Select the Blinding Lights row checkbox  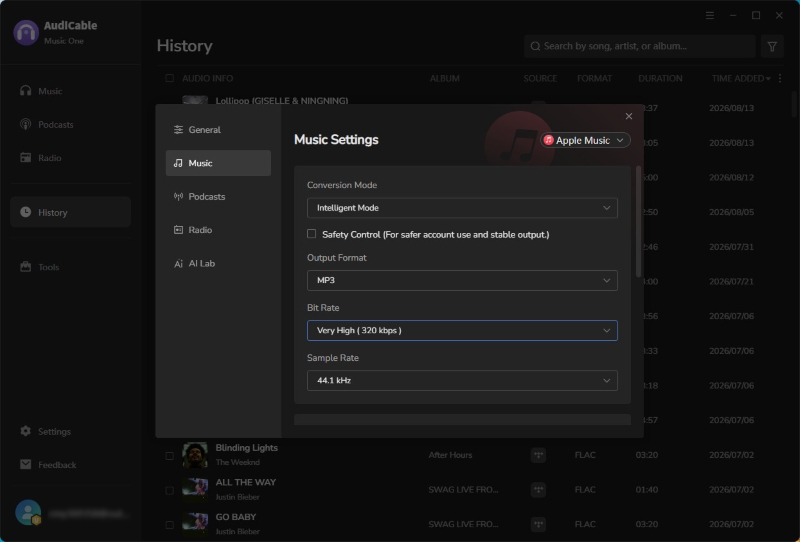[x=169, y=455]
